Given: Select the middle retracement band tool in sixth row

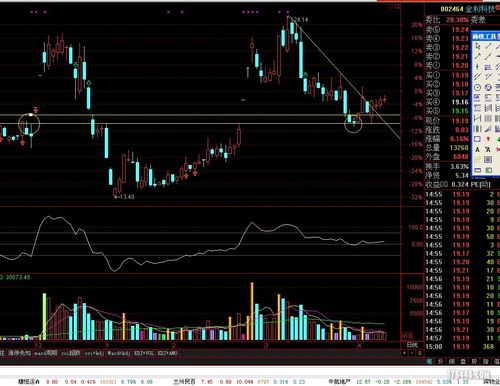Looking at the screenshot, I should click(488, 98).
